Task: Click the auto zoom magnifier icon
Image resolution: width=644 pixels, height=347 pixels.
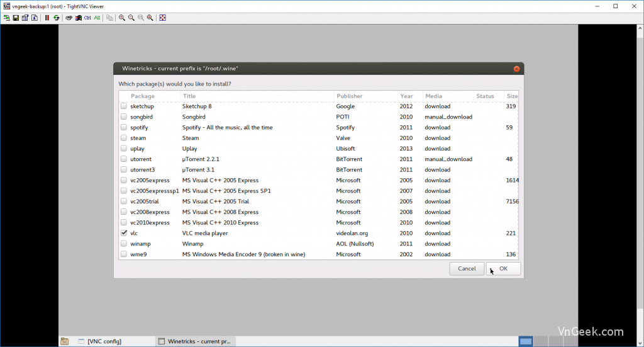Action: tap(150, 18)
